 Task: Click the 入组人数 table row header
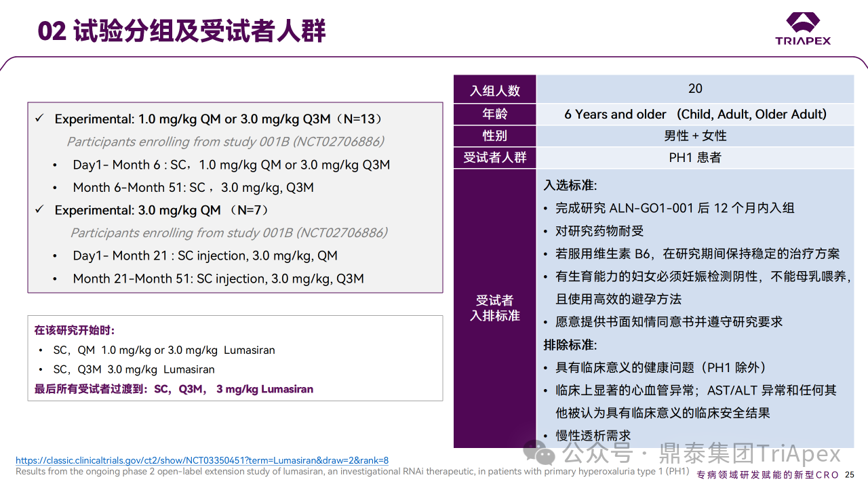pyautogui.click(x=494, y=90)
